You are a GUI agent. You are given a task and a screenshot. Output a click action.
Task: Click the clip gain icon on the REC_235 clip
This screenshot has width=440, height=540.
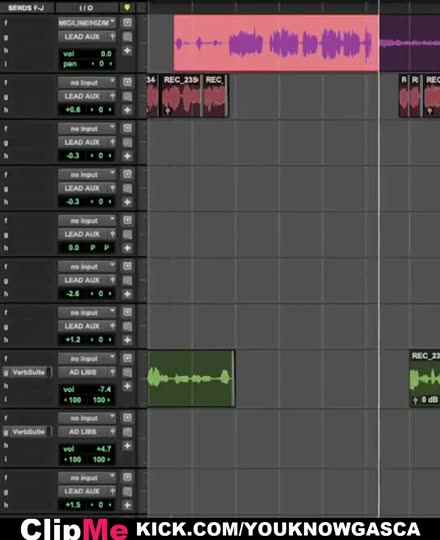click(168, 111)
